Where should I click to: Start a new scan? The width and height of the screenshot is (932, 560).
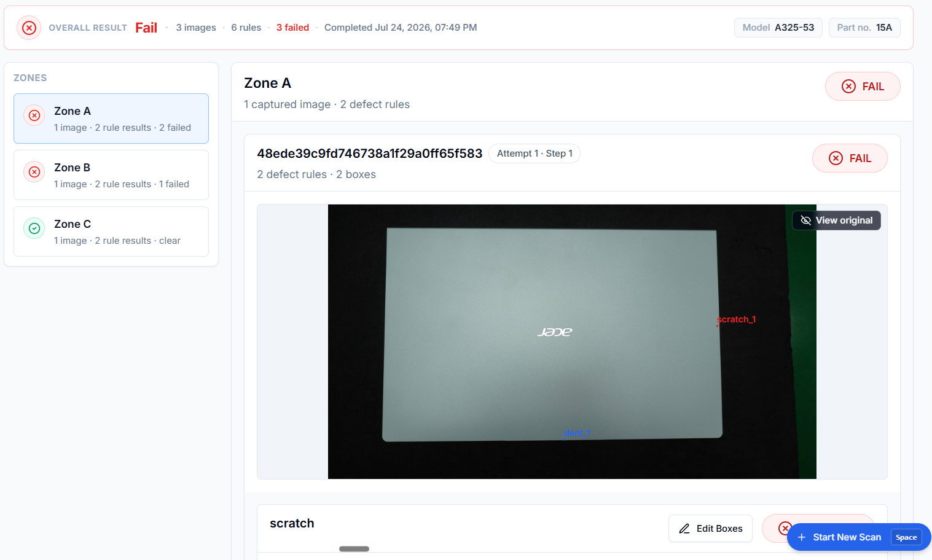(859, 537)
